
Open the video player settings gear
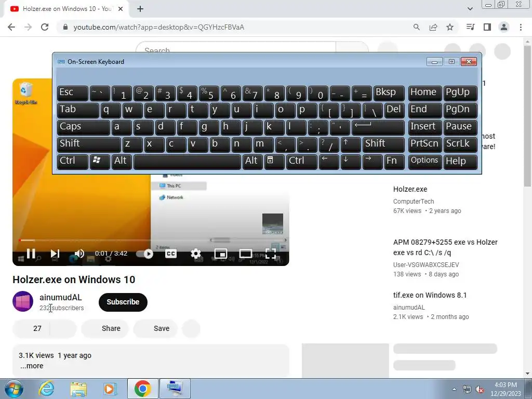click(x=196, y=254)
